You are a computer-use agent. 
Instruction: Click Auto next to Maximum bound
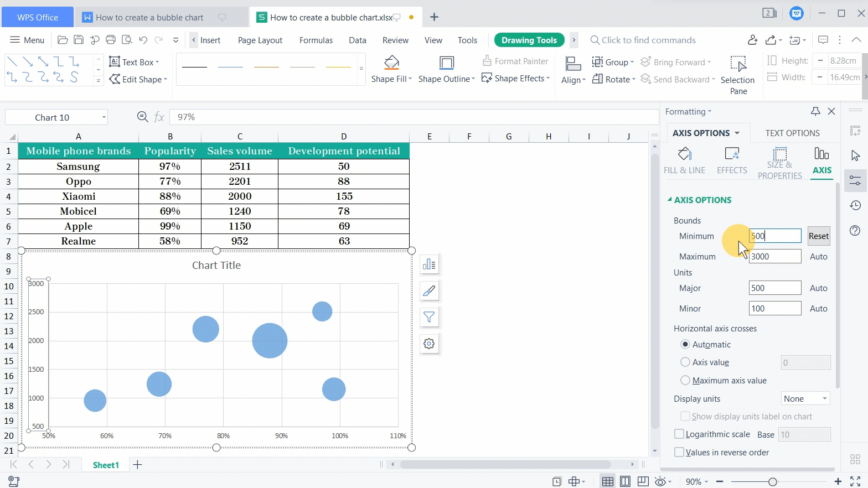819,256
